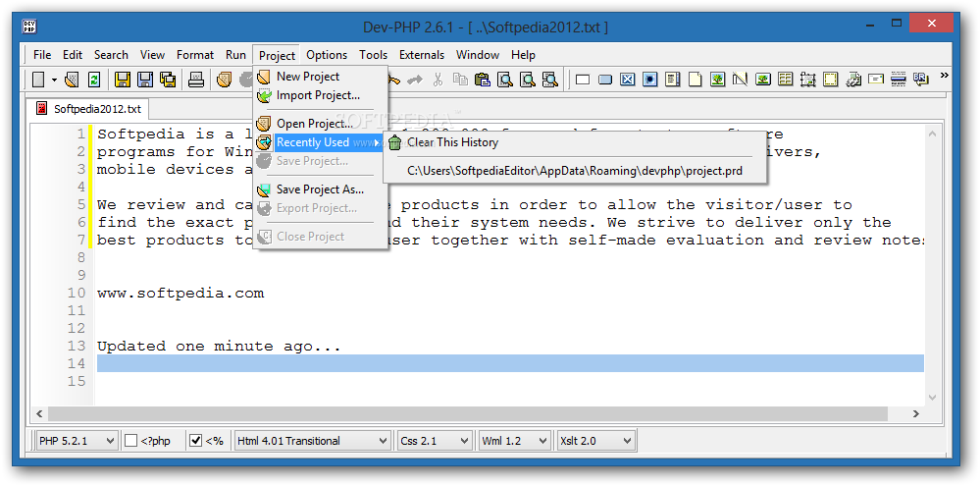Image resolution: width=980 pixels, height=486 pixels.
Task: Click the mail envelope icon in HTML toolbar
Action: (x=876, y=80)
